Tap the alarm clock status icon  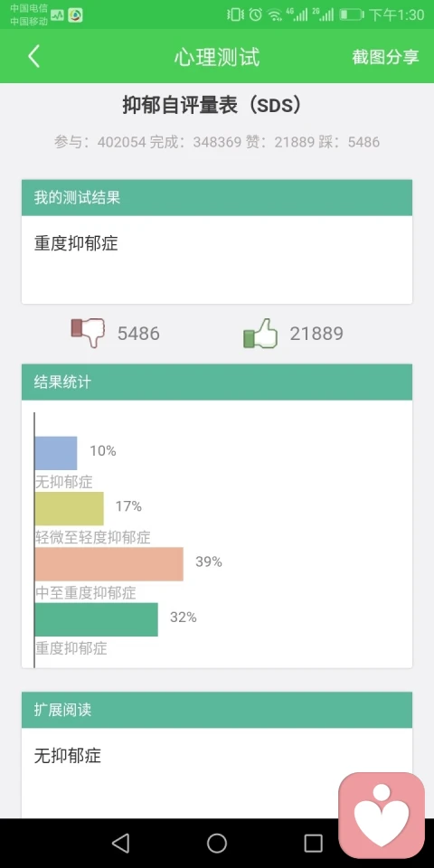[x=255, y=15]
